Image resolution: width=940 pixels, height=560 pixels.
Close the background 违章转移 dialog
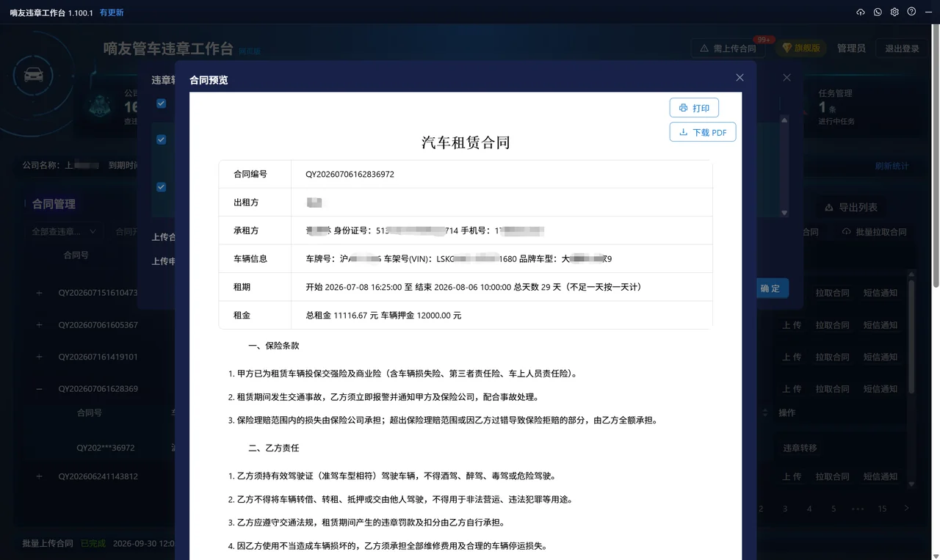[787, 77]
